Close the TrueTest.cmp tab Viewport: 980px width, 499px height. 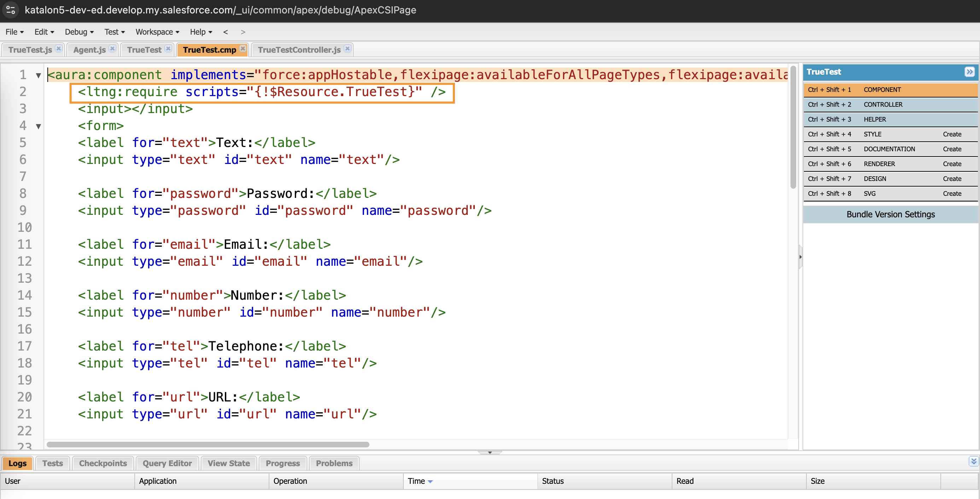click(x=243, y=49)
